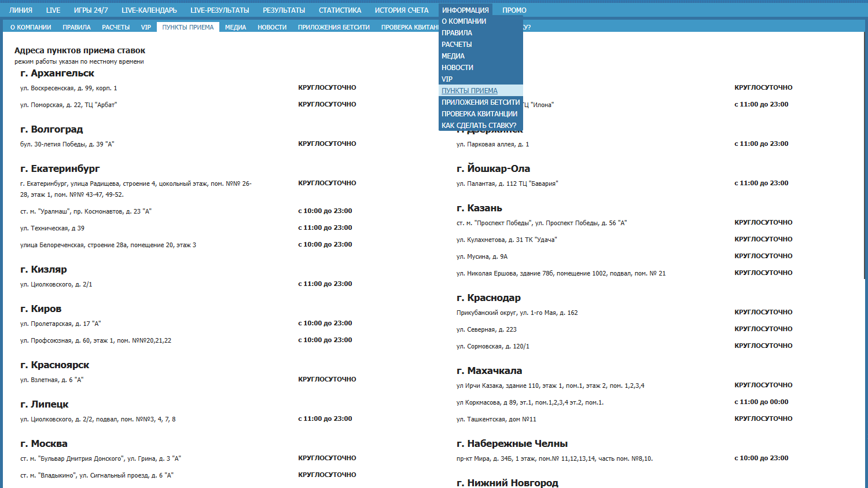Open the active ПУНКТЫ ПРИЕМА sub-navigation tab
Image resolution: width=868 pixels, height=488 pixels.
coord(188,27)
